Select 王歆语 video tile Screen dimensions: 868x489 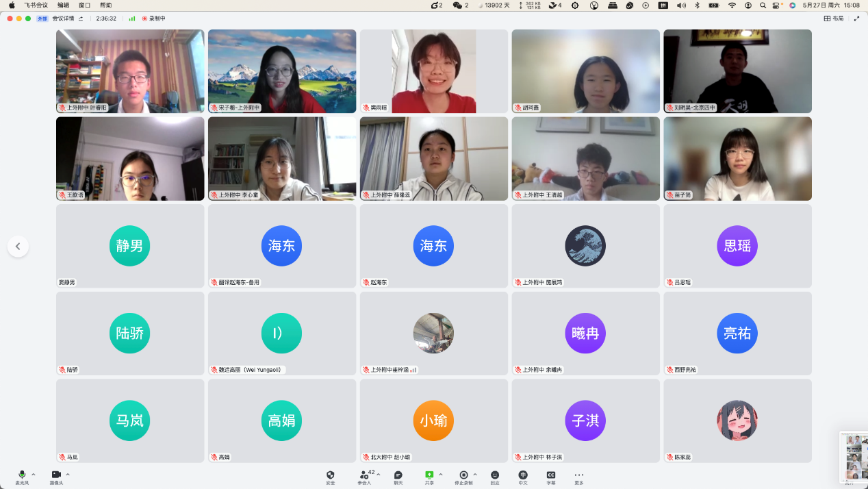click(x=130, y=159)
